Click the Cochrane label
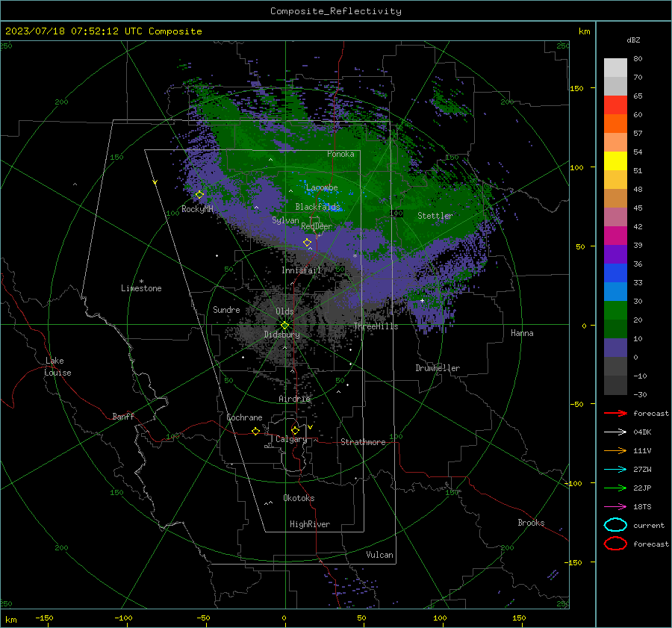Image resolution: width=672 pixels, height=628 pixels. [x=244, y=417]
